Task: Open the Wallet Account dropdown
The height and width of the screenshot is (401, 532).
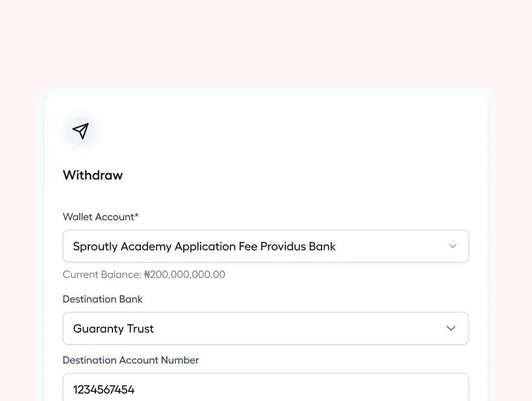Action: (266, 246)
